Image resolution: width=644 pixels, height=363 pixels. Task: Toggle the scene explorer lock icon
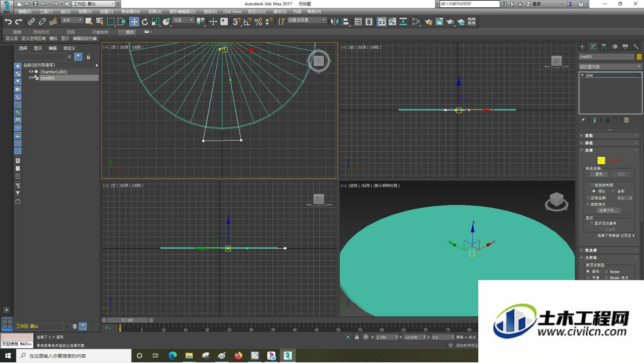coord(88,57)
